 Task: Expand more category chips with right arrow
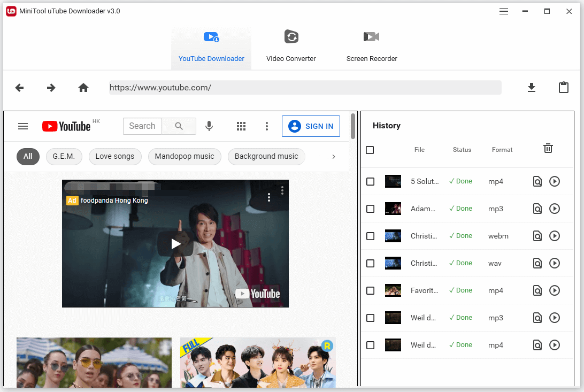[x=333, y=157]
